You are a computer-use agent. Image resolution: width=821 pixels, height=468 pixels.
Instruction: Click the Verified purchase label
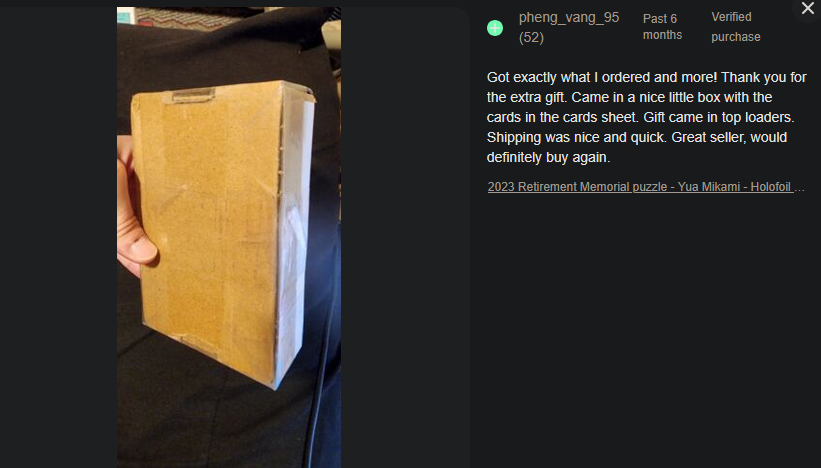point(736,27)
